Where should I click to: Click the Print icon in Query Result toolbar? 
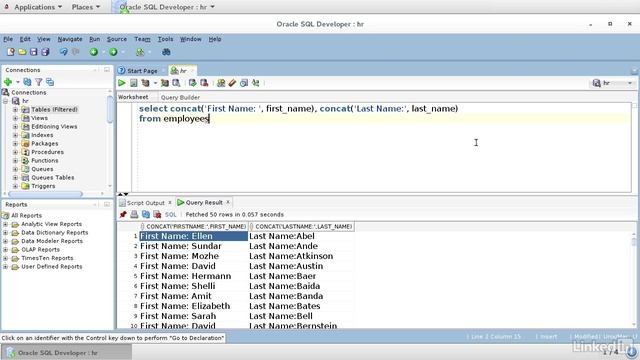pos(134,214)
